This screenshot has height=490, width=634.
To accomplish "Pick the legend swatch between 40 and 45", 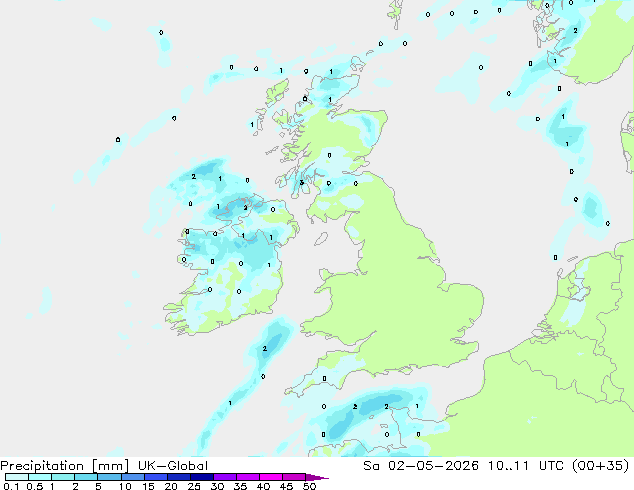I will 271,477.
